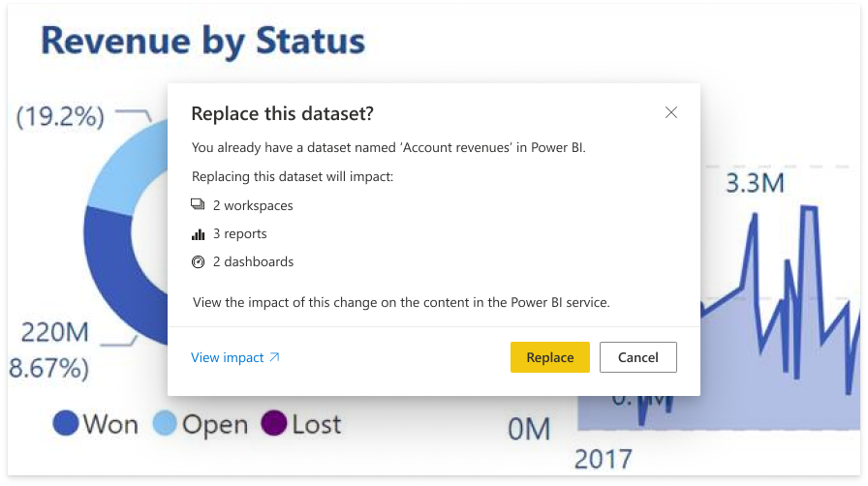Click the Open legend color dot
Screen dimensions: 868x486
point(166,424)
